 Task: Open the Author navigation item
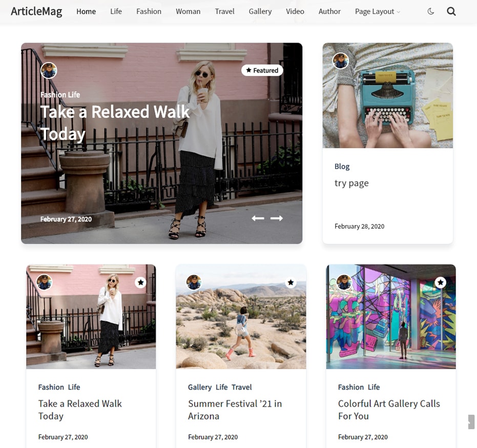329,12
